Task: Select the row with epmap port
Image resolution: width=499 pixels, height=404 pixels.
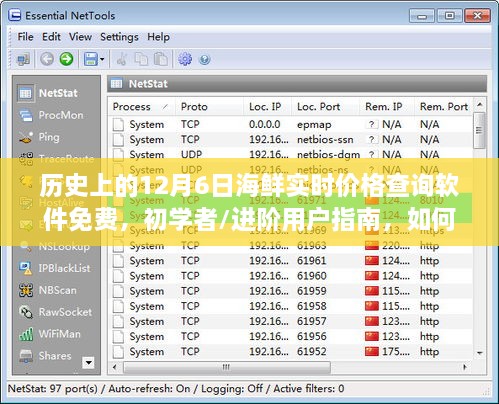Action: click(291, 125)
